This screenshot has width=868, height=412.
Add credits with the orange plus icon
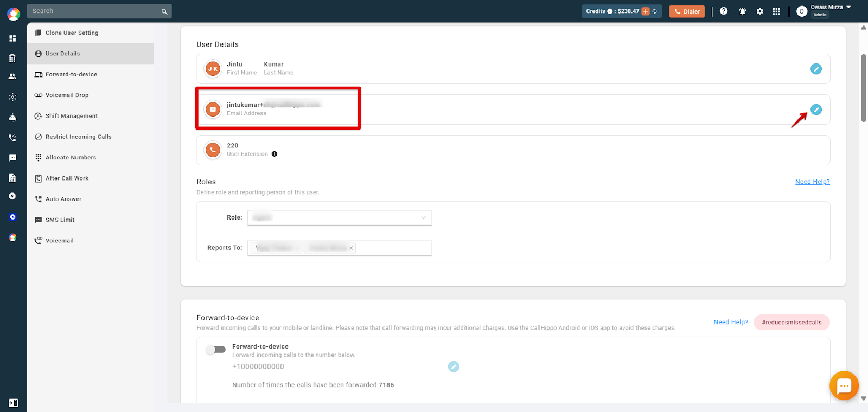coord(646,11)
